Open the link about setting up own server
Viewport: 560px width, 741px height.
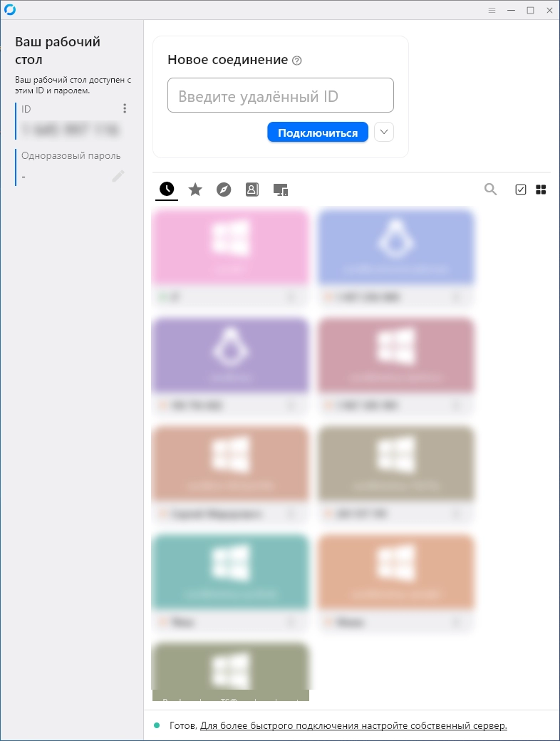[353, 725]
